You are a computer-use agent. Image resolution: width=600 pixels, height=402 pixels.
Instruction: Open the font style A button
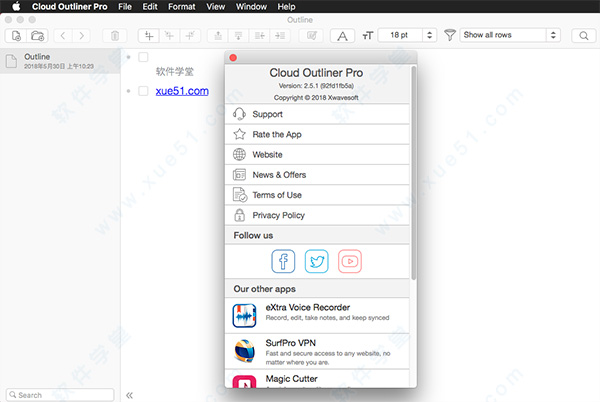[x=342, y=36]
